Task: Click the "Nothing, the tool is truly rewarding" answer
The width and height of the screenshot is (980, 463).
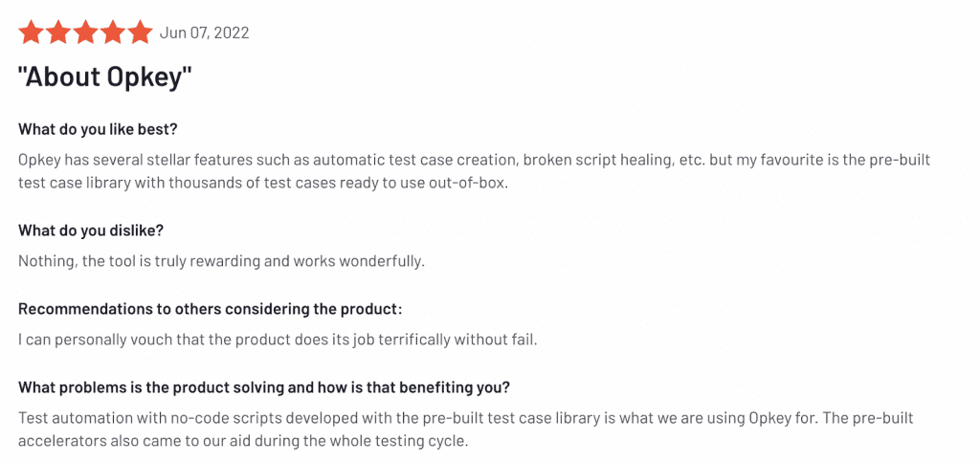Action: pyautogui.click(x=221, y=260)
